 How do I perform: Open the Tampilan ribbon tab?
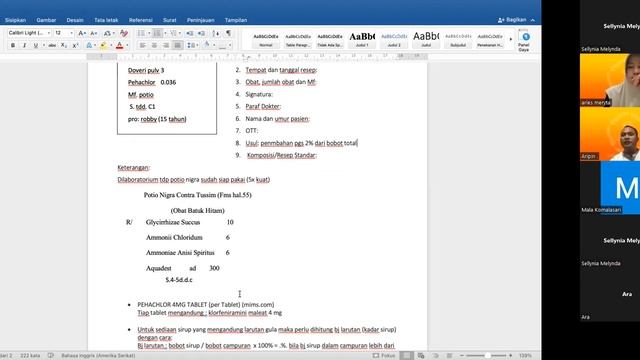coord(236,20)
